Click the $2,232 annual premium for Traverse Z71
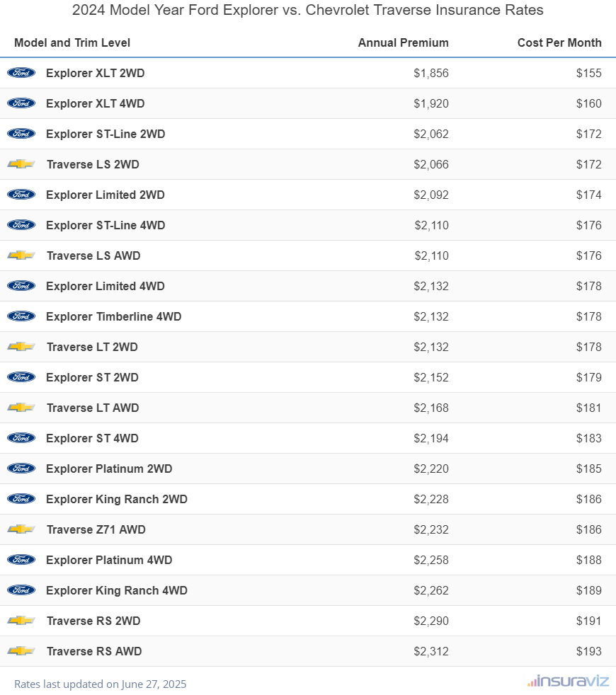Screen dimensions: 616x695 tap(431, 529)
